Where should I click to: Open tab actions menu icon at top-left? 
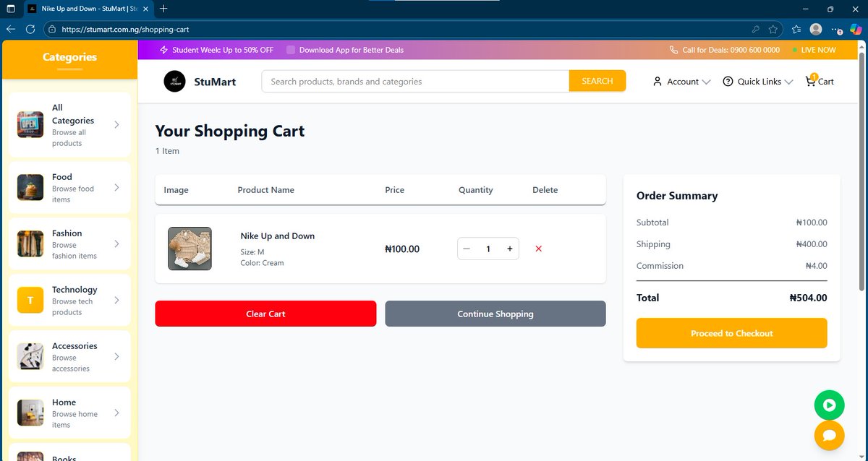pyautogui.click(x=11, y=9)
